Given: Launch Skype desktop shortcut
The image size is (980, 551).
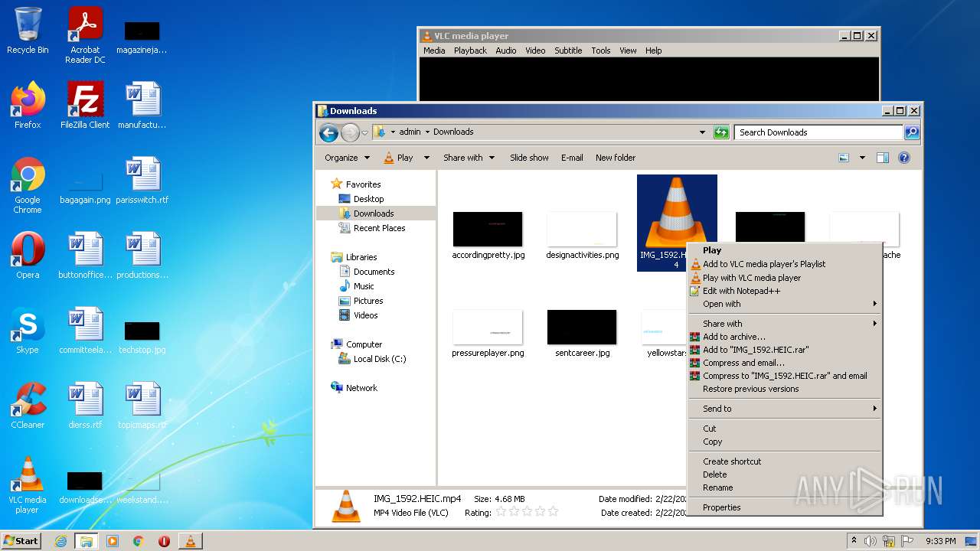Looking at the screenshot, I should [x=28, y=331].
